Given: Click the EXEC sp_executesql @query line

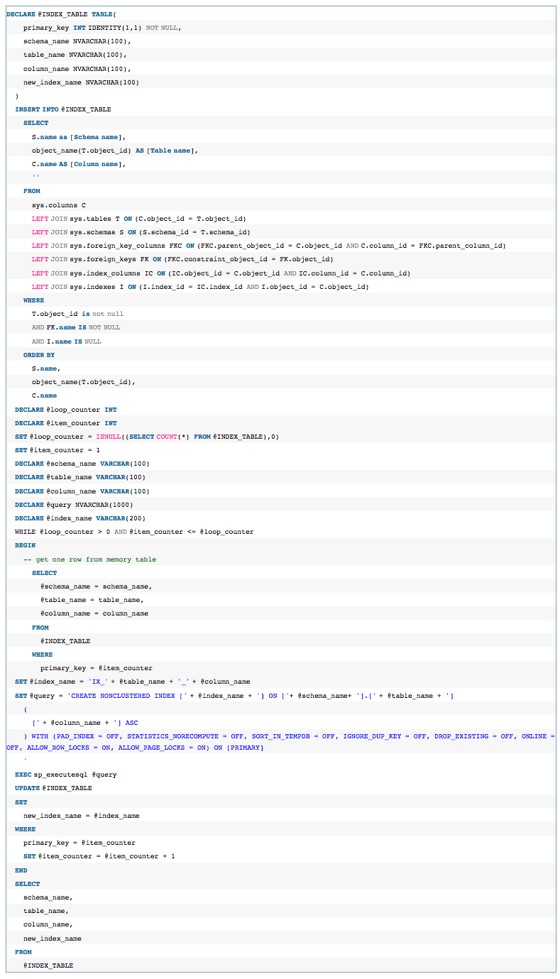Looking at the screenshot, I should pos(66,775).
